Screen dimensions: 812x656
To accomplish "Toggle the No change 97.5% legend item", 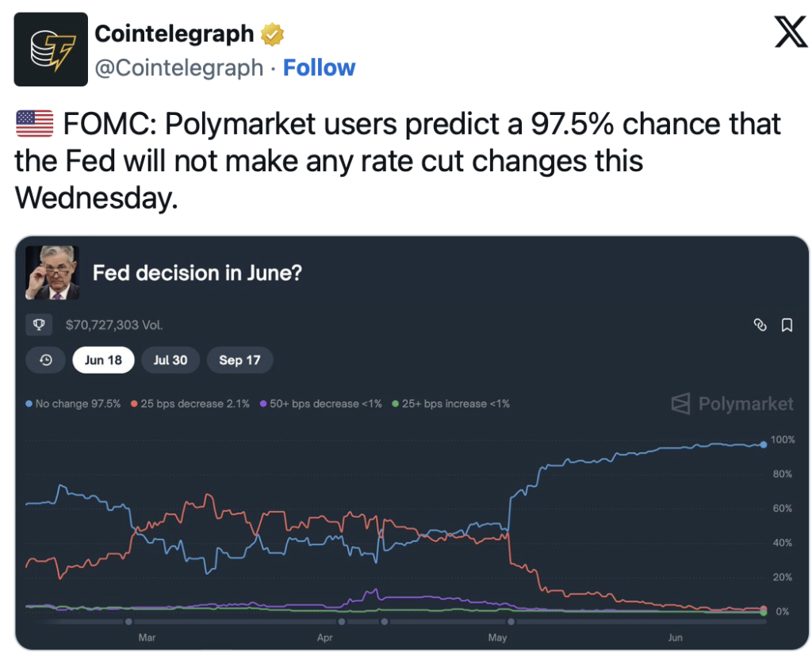I will click(x=73, y=404).
